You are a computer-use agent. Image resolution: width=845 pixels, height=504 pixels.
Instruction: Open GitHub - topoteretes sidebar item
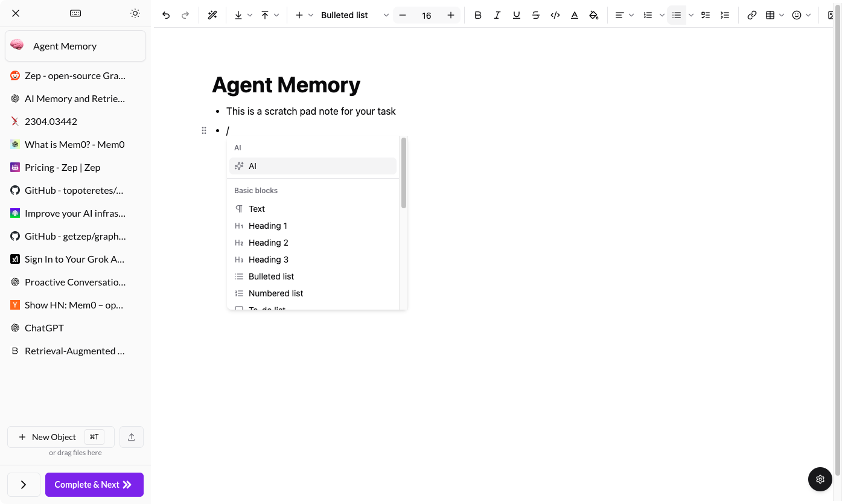point(75,190)
